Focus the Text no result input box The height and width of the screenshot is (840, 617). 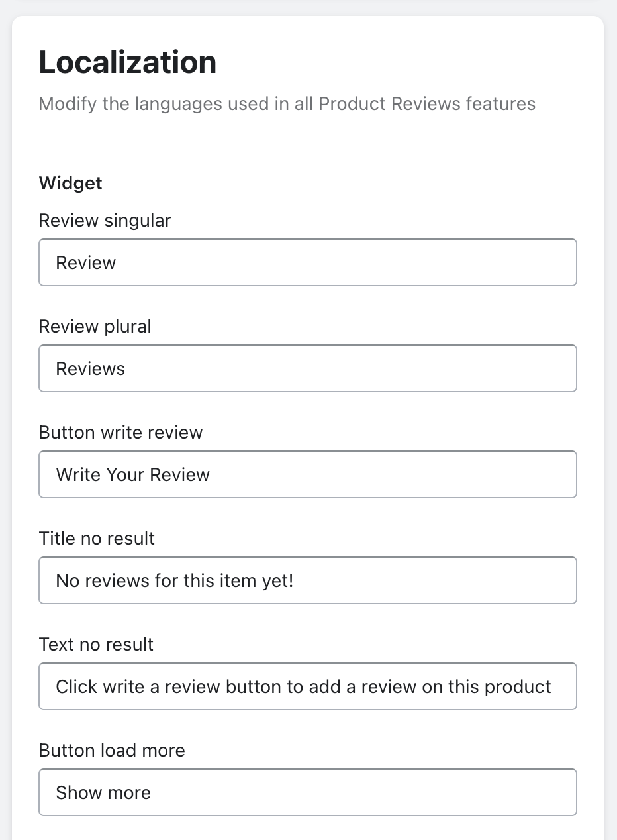pos(308,686)
